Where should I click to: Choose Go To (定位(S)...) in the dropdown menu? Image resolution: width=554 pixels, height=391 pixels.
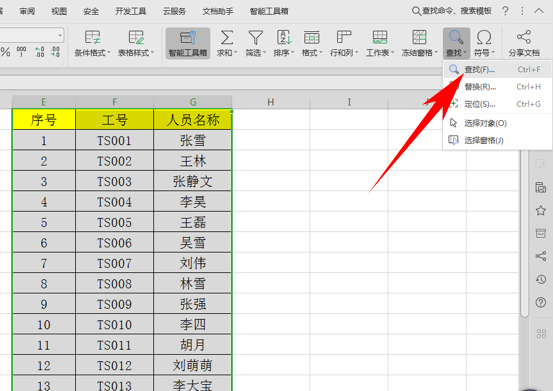(x=497, y=104)
